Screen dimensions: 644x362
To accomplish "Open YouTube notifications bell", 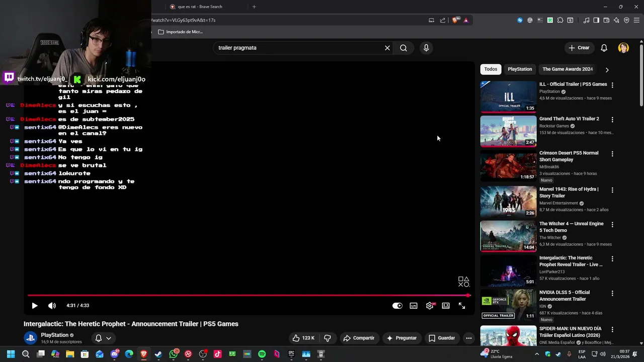I will [604, 48].
